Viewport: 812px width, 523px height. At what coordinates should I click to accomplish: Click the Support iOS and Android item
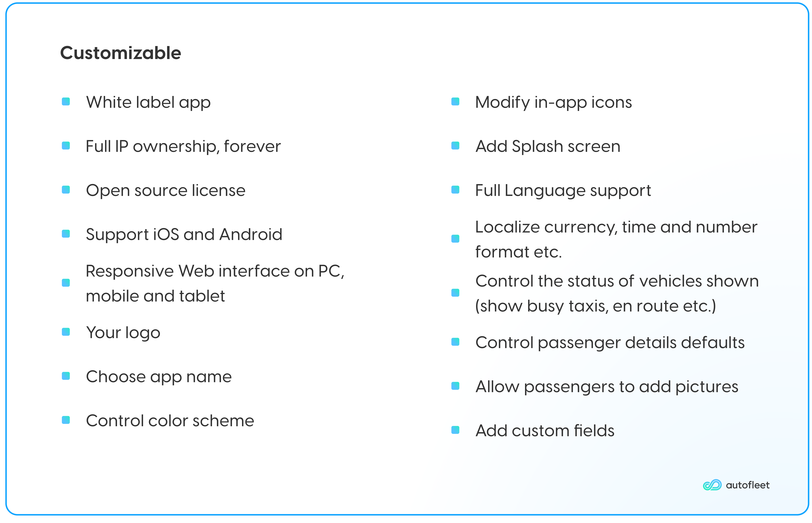[x=184, y=234]
